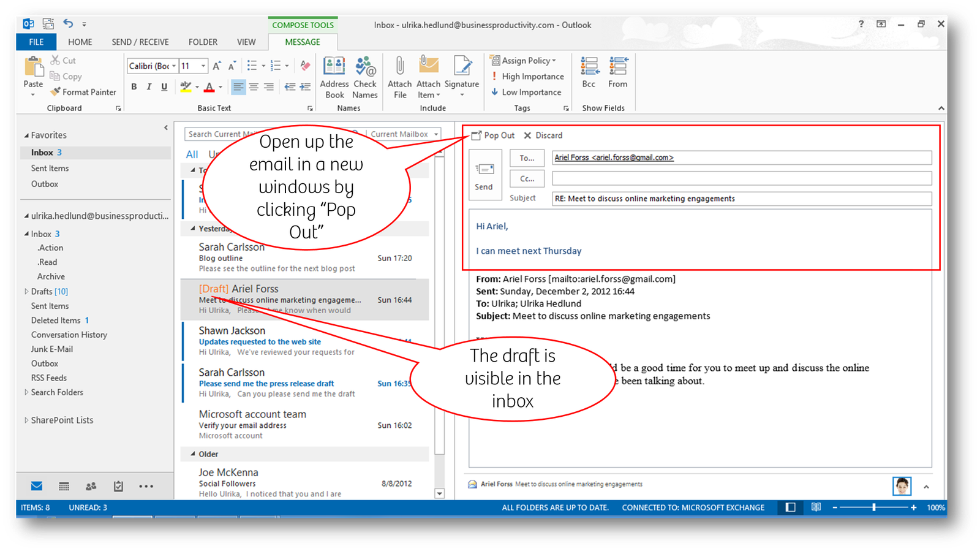This screenshot has width=980, height=551.
Task: Open the font name dropdown
Action: (x=174, y=66)
